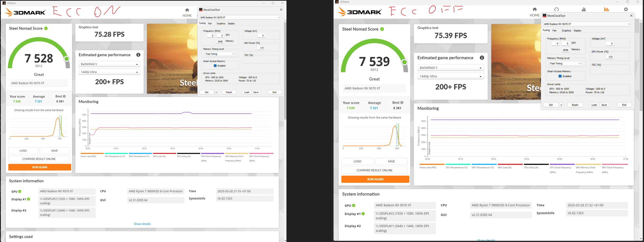Click the GPU Power (%) field 110, 7 539 window

point(610,57)
